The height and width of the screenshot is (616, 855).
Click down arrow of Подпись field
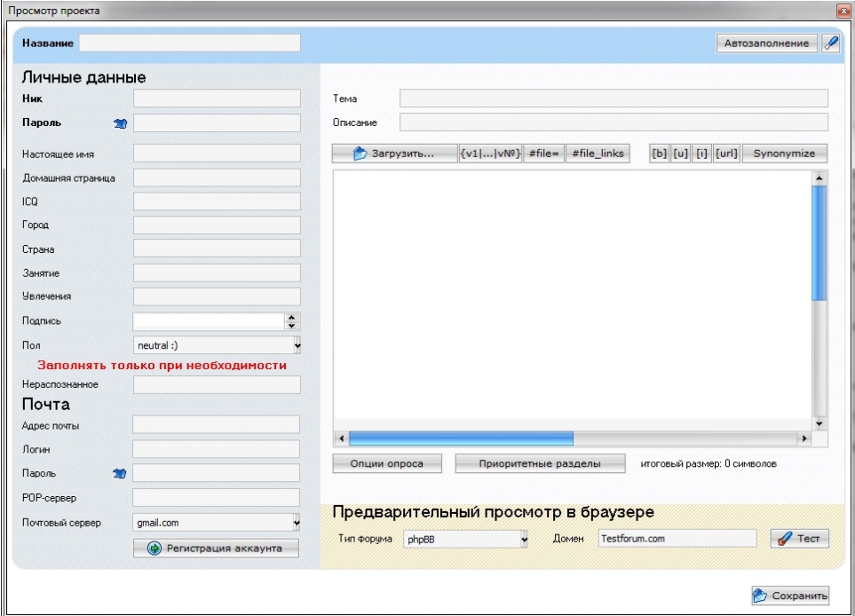[x=292, y=326]
